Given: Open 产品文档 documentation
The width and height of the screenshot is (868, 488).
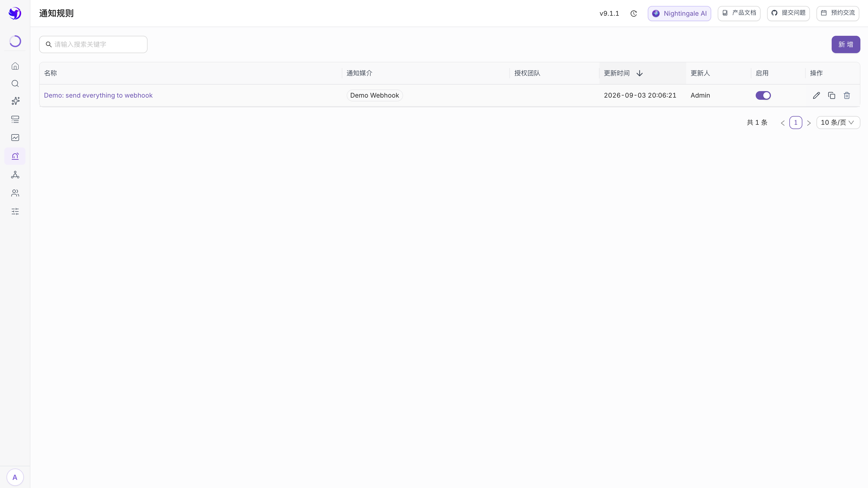Looking at the screenshot, I should [x=739, y=14].
